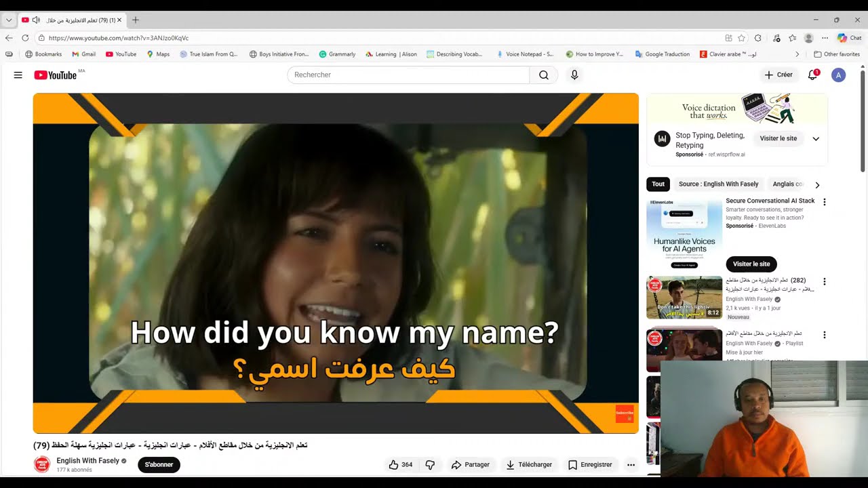Image resolution: width=868 pixels, height=488 pixels.
Task: Save the video with Enregistrer
Action: pyautogui.click(x=590, y=464)
